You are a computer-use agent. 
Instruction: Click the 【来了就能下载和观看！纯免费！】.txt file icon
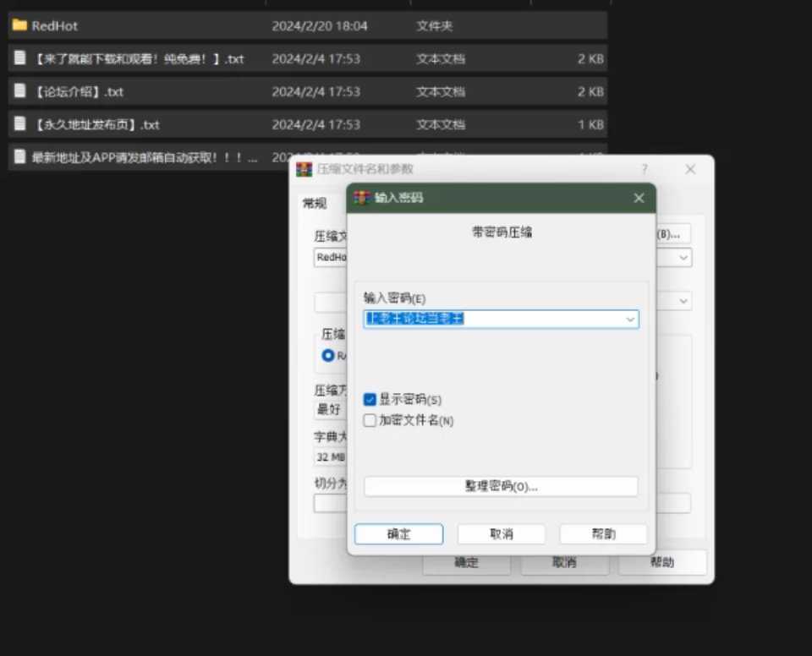tap(19, 58)
